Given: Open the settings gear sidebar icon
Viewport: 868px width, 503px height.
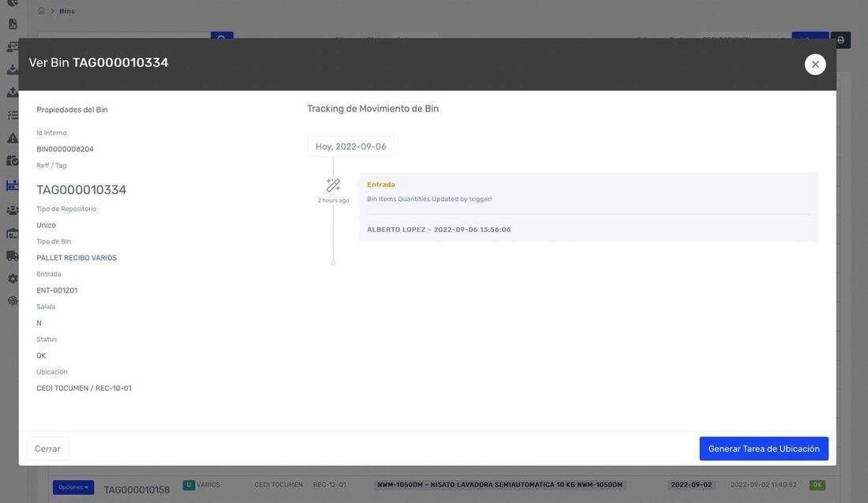Looking at the screenshot, I should tap(12, 279).
